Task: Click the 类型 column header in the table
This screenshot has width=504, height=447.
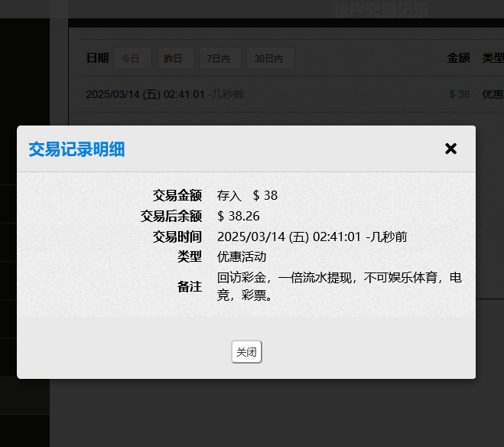Action: (x=493, y=58)
